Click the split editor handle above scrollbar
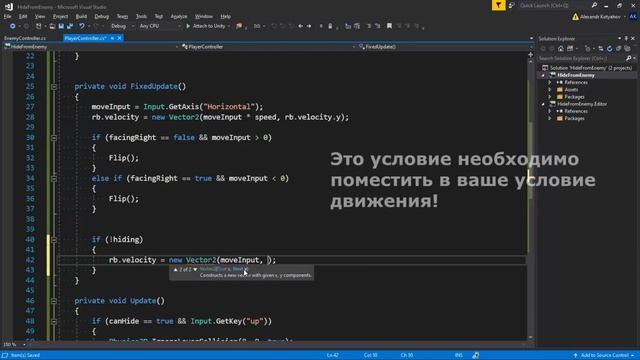640x360 pixels. tap(531, 54)
